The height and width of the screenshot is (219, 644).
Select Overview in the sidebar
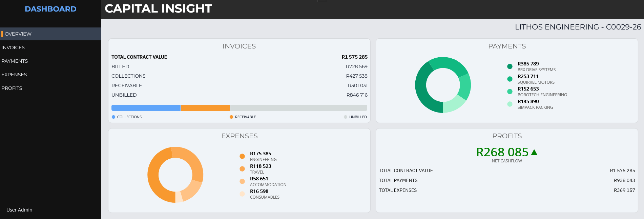(x=18, y=34)
